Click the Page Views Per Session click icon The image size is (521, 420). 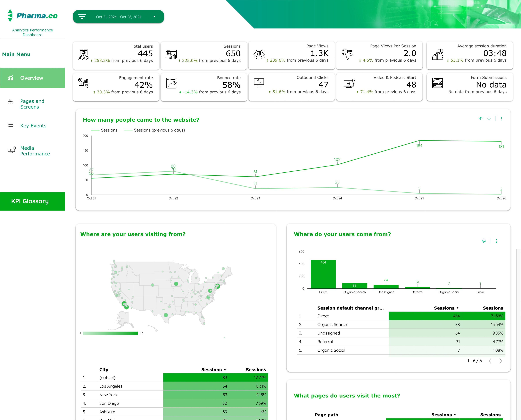[347, 54]
